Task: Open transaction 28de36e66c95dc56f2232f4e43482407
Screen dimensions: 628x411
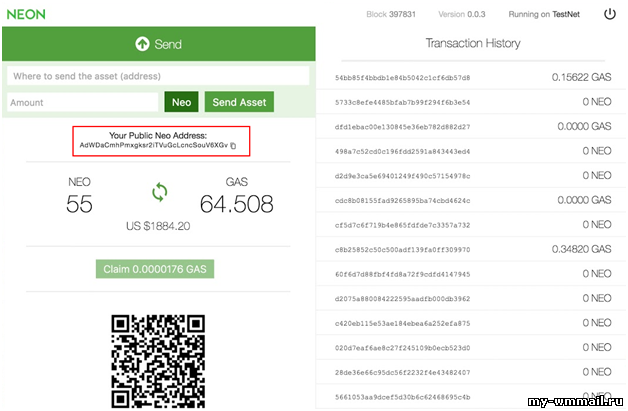Action: [403, 373]
